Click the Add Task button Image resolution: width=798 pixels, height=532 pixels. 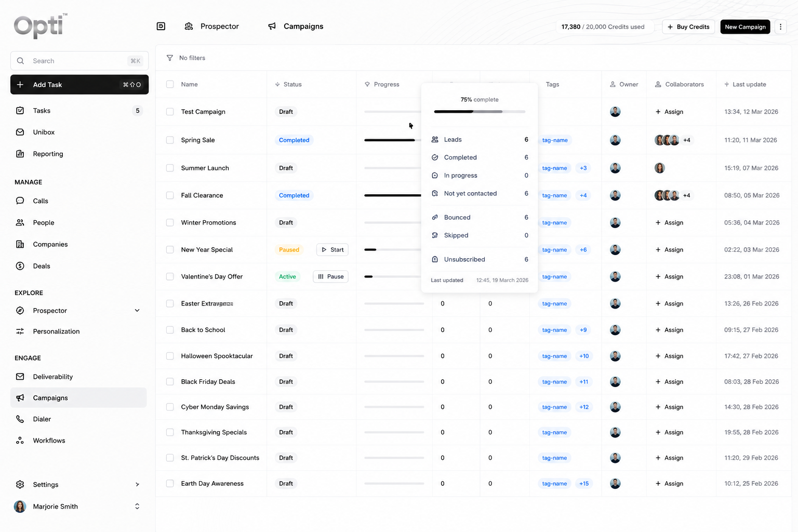[79, 85]
